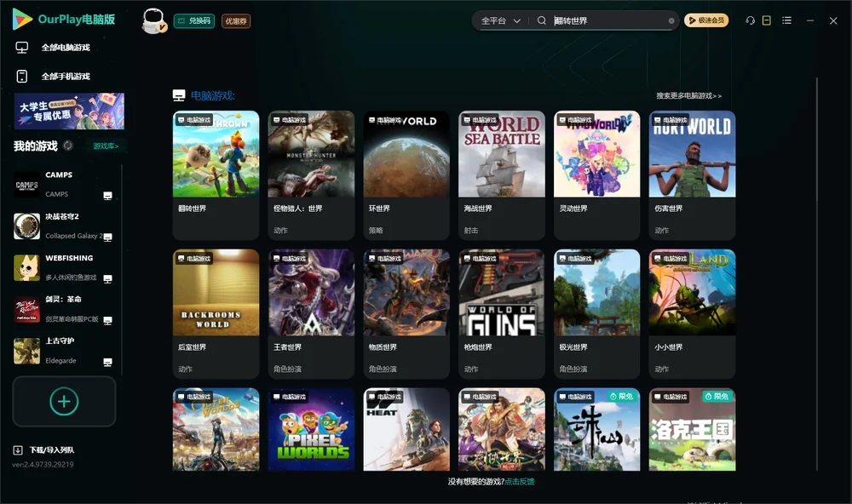Open CAMPS in my games list
This screenshot has height=504, width=852.
coord(64,185)
